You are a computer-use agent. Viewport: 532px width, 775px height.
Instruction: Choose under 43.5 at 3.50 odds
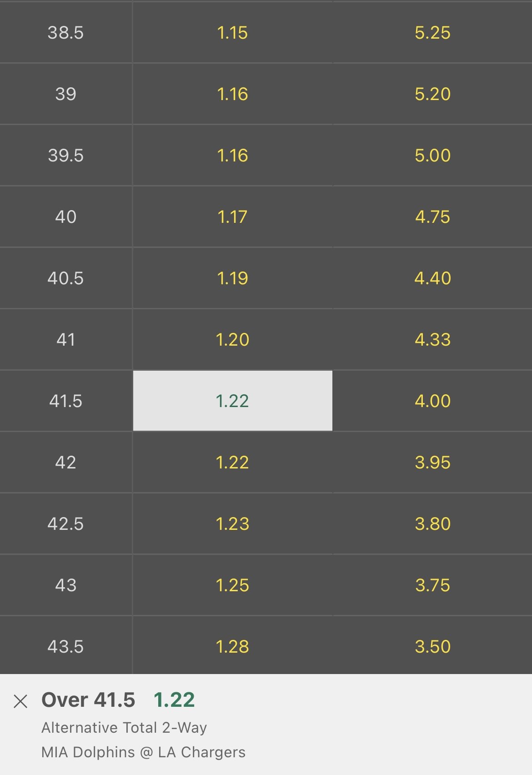432,646
